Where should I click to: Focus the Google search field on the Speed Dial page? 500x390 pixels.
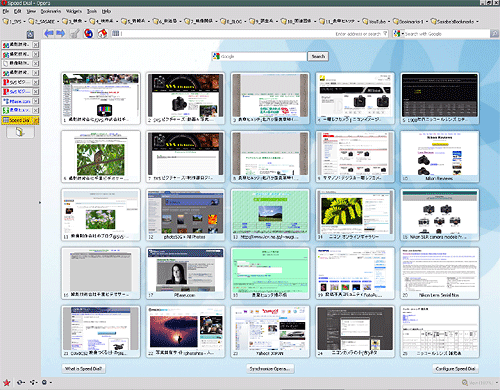click(259, 56)
